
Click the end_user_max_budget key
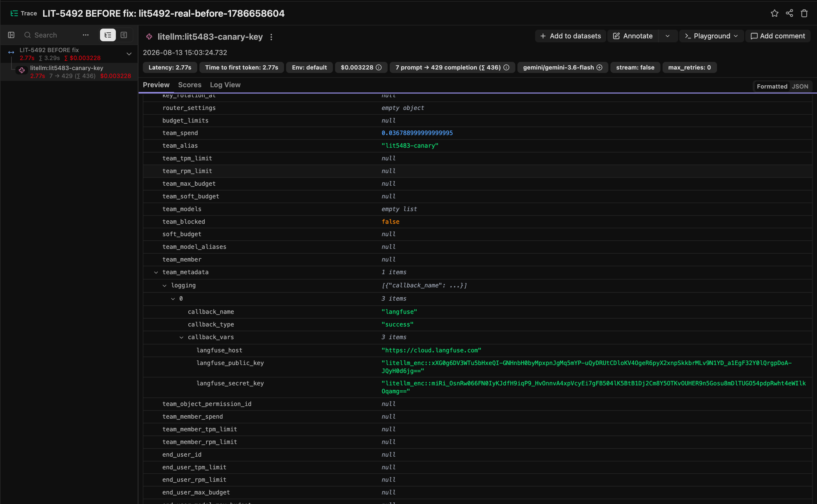[196, 493]
